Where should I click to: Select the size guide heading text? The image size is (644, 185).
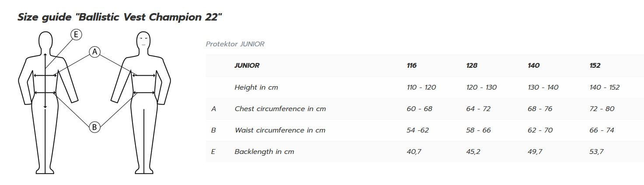[120, 17]
